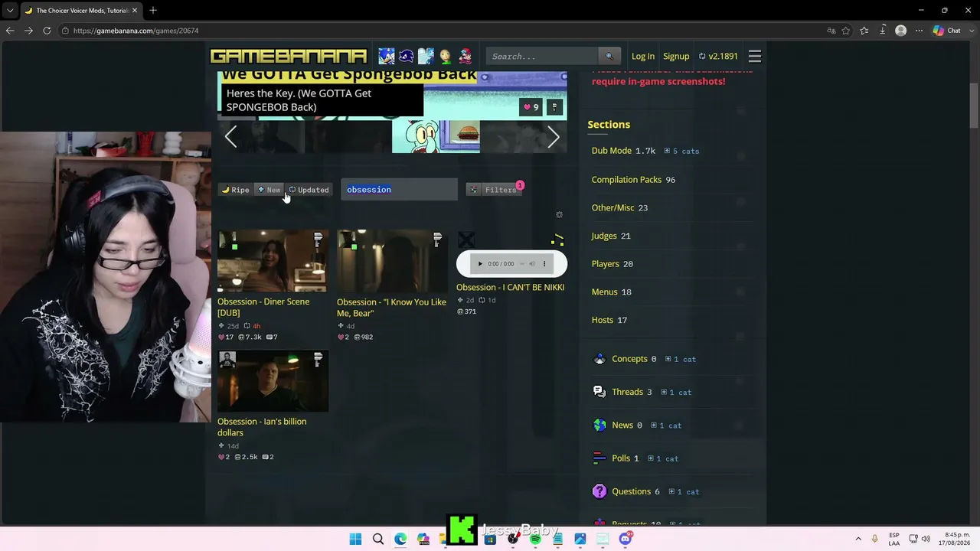Click the Questions mark icon
The height and width of the screenshot is (551, 980).
click(x=599, y=491)
